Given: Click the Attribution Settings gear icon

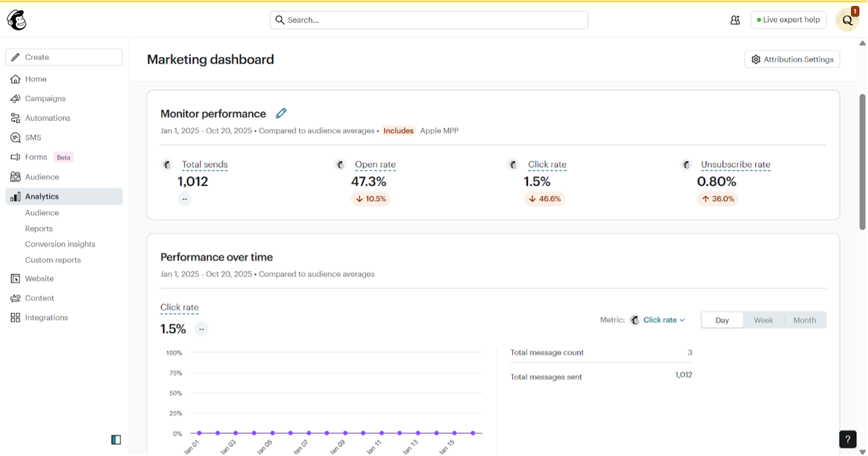Looking at the screenshot, I should tap(756, 60).
